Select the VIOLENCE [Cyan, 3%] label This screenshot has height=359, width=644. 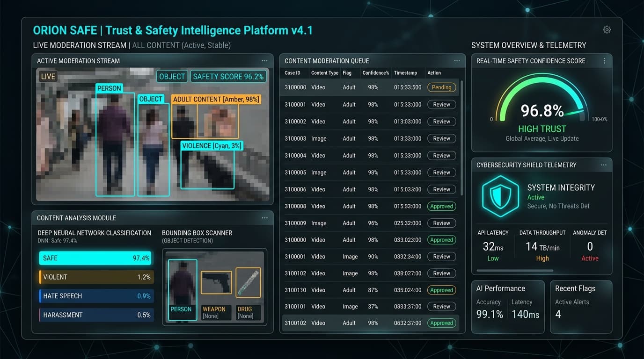click(x=212, y=146)
